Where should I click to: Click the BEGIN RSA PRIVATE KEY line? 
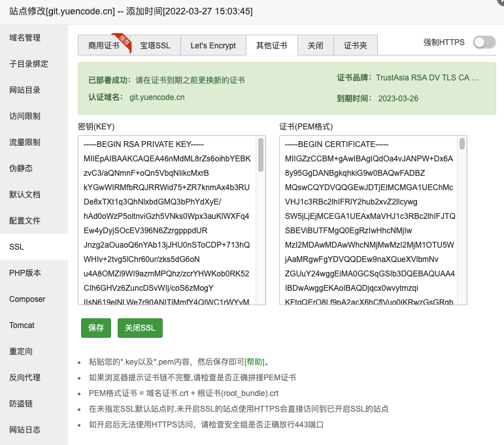144,144
